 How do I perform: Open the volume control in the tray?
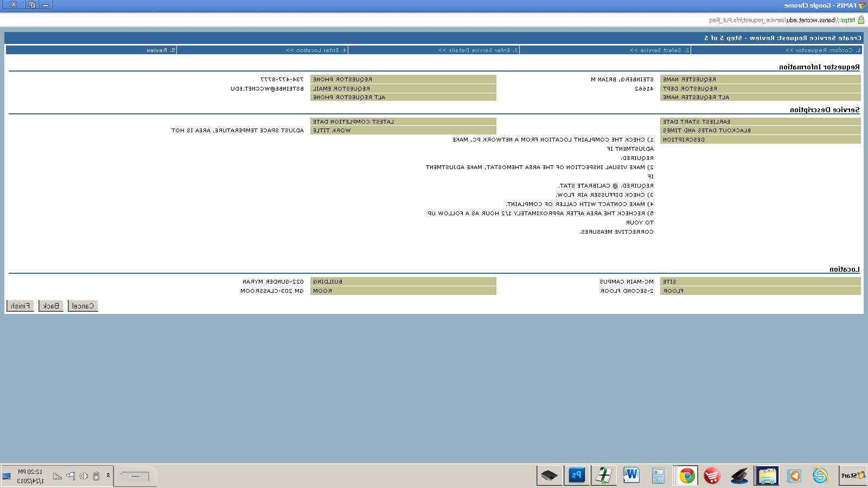click(84, 476)
